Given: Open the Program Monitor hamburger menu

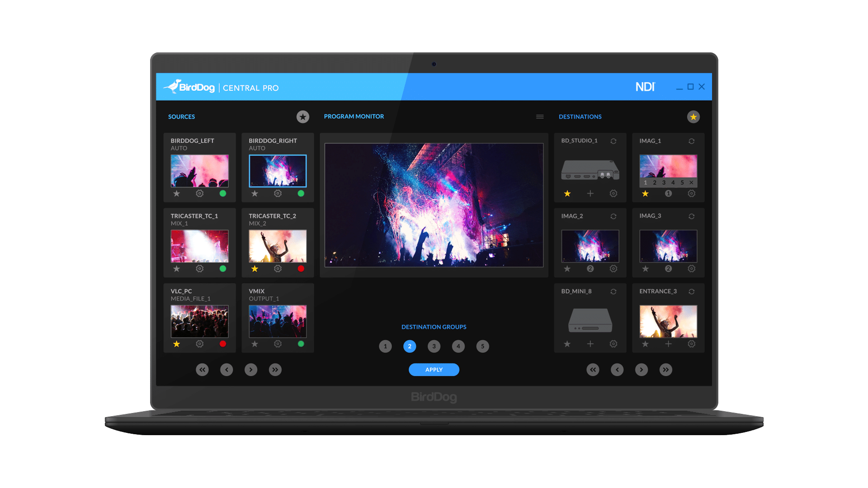Looking at the screenshot, I should [540, 117].
